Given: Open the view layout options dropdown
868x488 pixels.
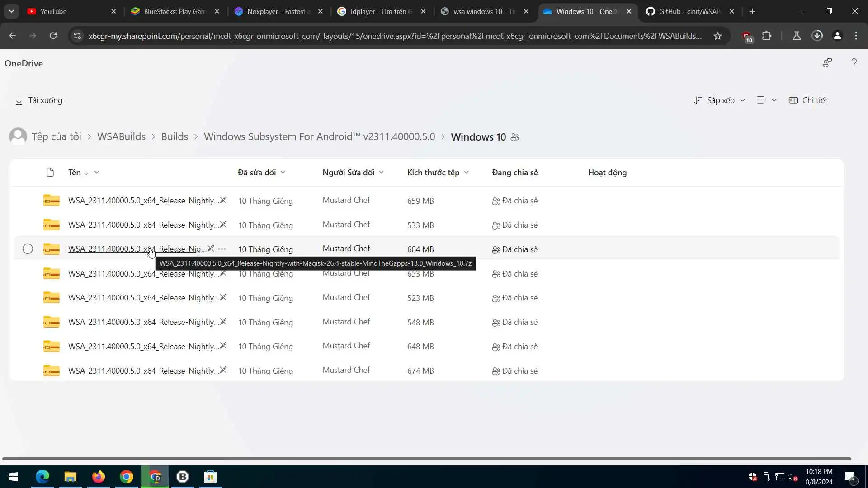Looking at the screenshot, I should tap(767, 100).
